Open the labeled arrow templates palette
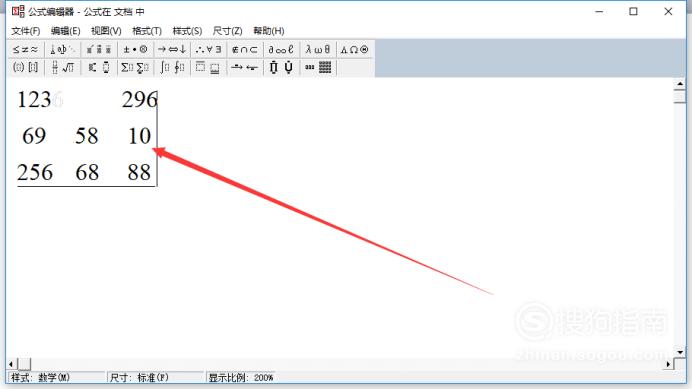692x389 pixels. pos(244,67)
